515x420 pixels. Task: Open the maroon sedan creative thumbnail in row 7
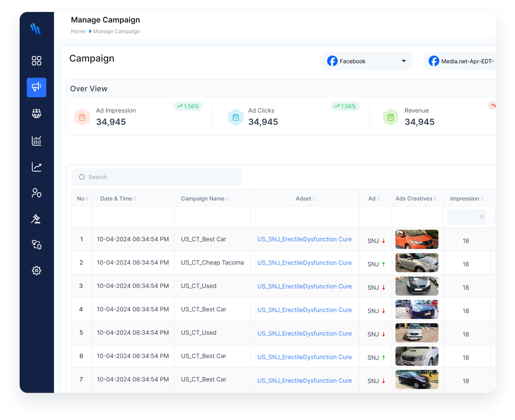click(x=417, y=379)
